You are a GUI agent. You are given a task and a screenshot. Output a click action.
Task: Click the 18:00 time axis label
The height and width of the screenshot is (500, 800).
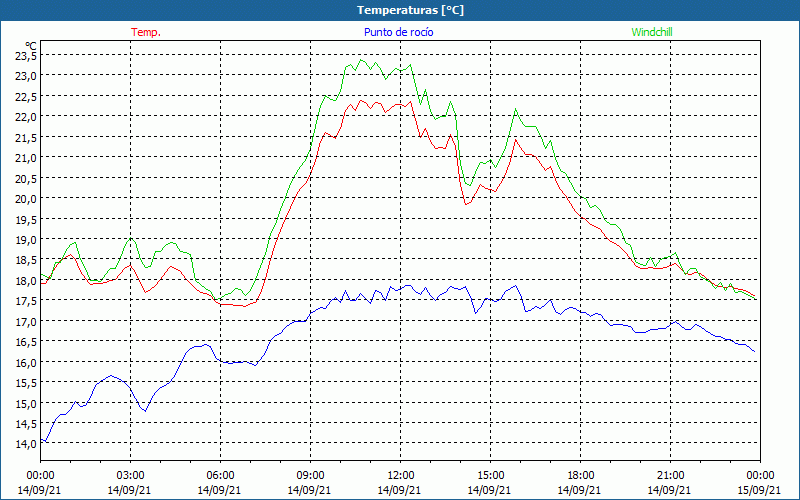point(581,476)
